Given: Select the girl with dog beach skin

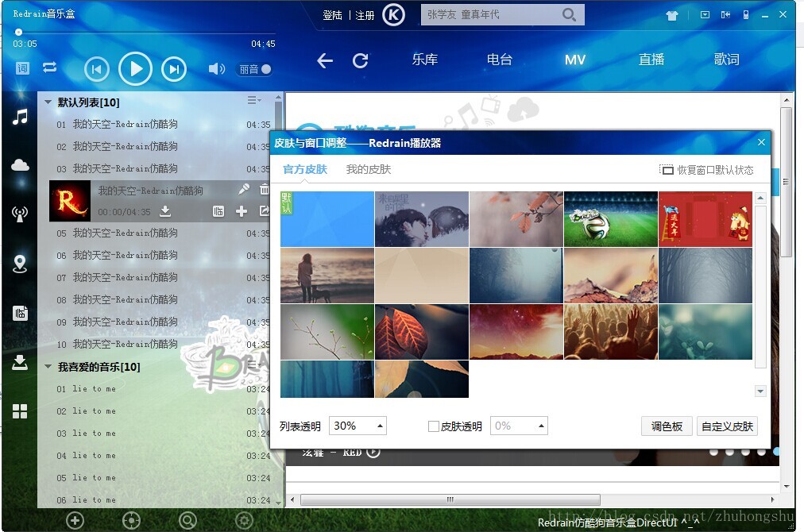Looking at the screenshot, I should tap(327, 276).
